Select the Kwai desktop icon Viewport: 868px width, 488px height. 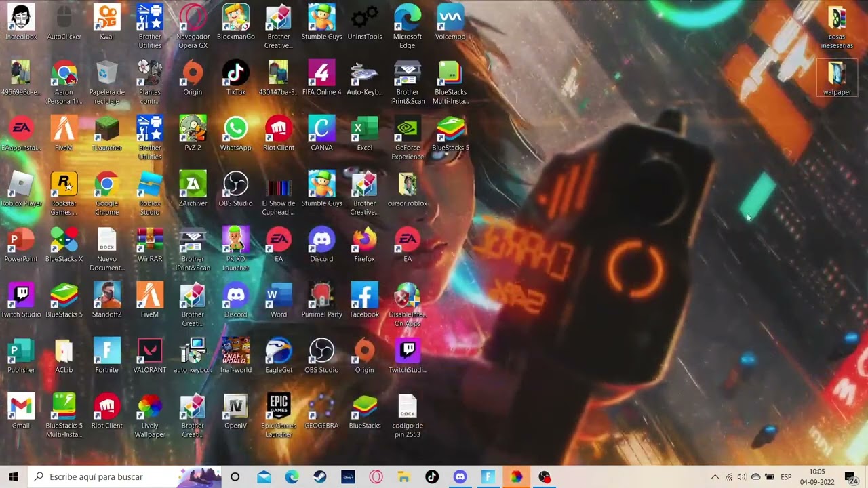click(106, 22)
